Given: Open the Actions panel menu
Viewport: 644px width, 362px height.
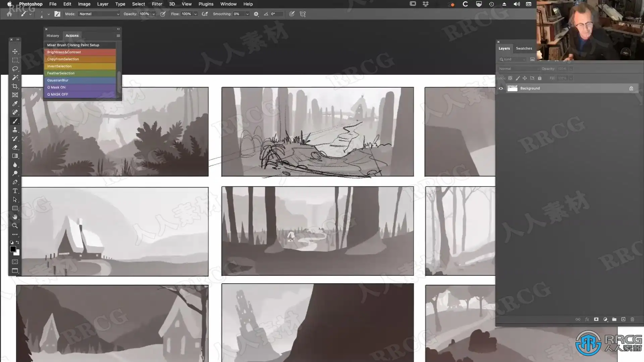Looking at the screenshot, I should point(118,36).
